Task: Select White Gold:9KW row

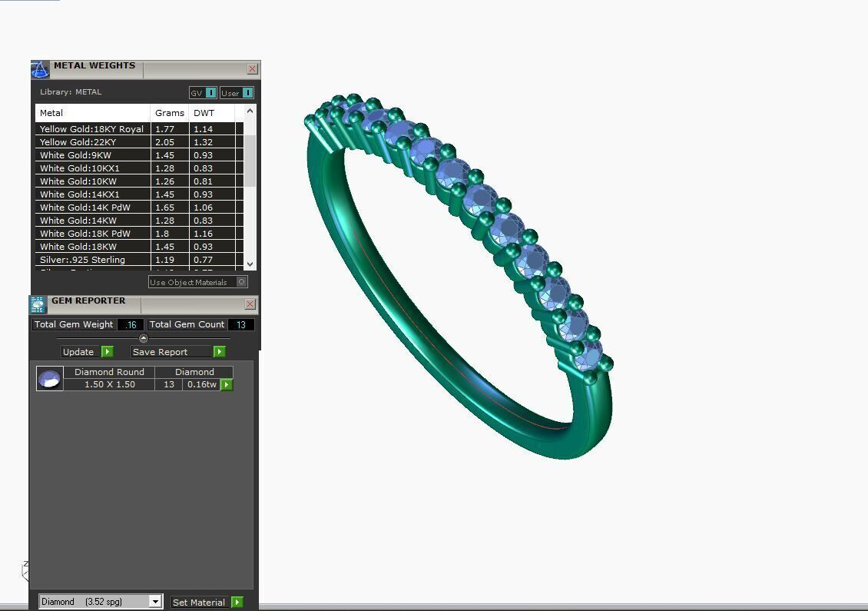Action: (x=140, y=155)
